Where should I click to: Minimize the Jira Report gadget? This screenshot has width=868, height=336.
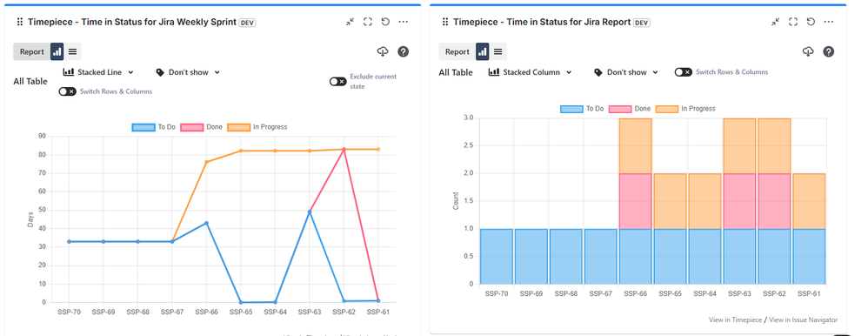(775, 22)
